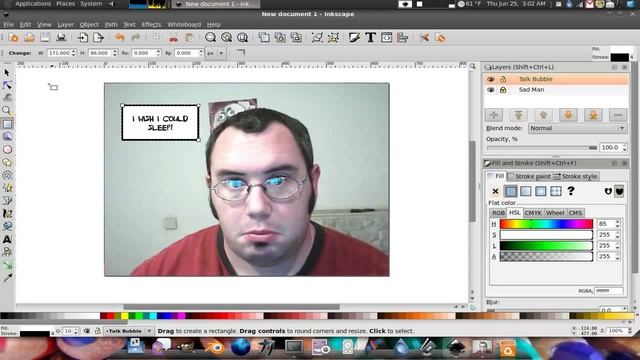Open Talk Bubble layer dropdown in status bar
This screenshot has height=360, width=640.
tap(129, 331)
